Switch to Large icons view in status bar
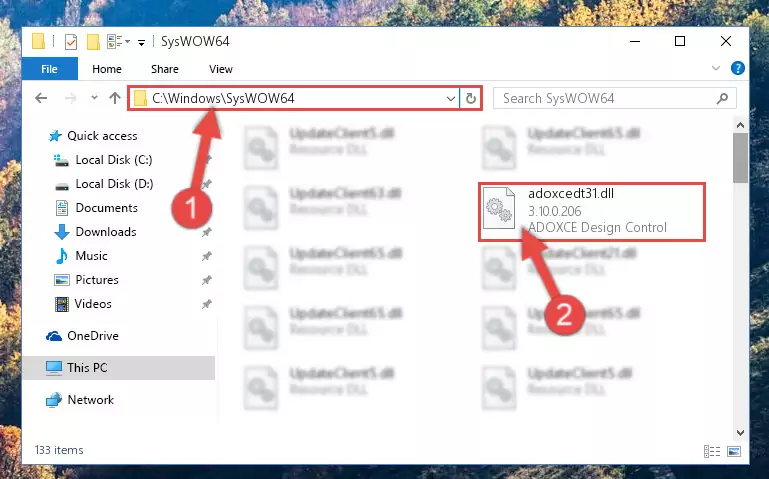Viewport: 769px width, 479px height. click(x=734, y=451)
